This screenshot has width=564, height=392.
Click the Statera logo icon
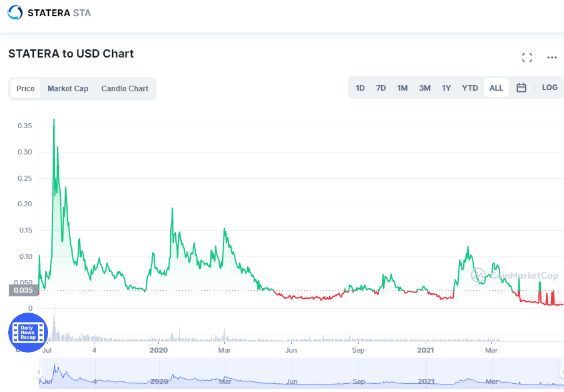[x=15, y=13]
